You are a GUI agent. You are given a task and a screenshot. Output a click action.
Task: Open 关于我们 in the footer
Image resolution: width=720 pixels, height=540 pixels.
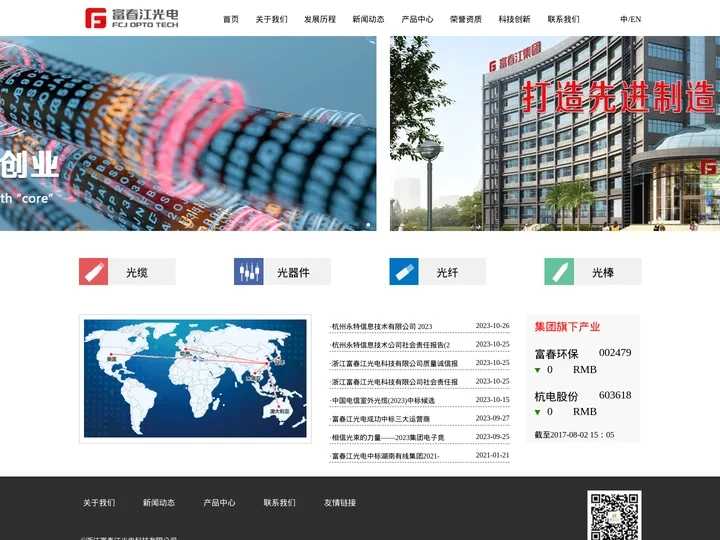(x=99, y=503)
